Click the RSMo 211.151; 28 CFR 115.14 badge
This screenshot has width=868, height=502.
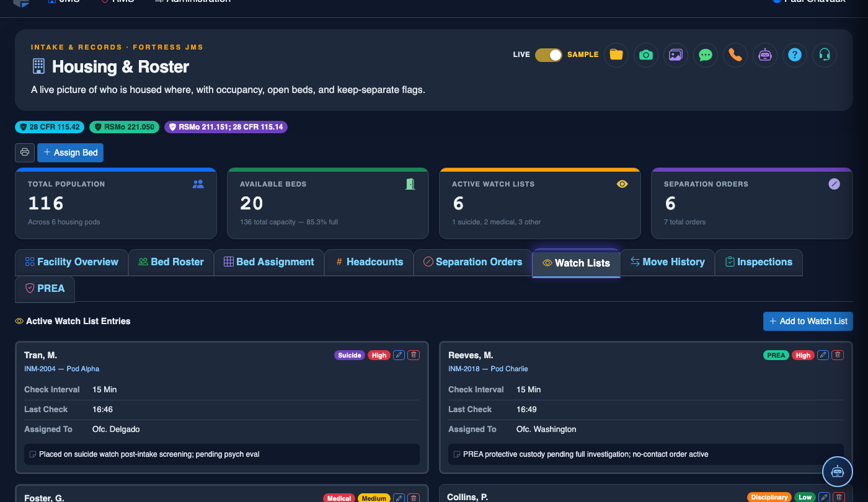coord(226,127)
